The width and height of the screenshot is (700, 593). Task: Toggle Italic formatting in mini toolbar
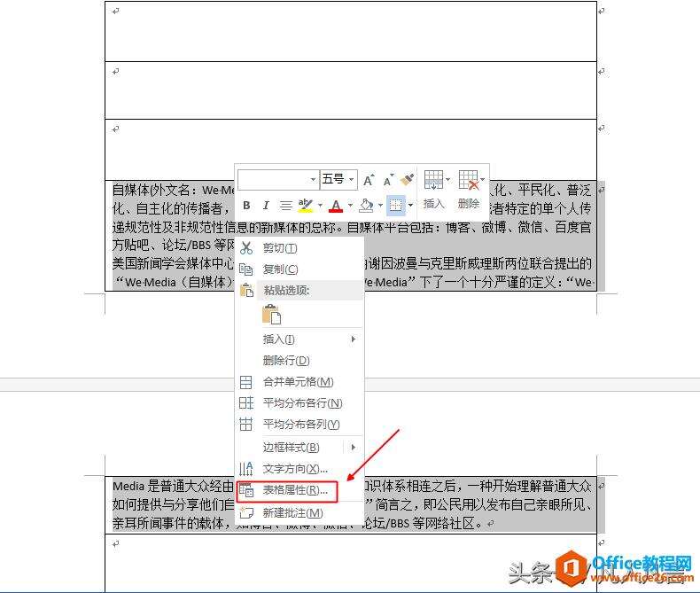[x=266, y=206]
